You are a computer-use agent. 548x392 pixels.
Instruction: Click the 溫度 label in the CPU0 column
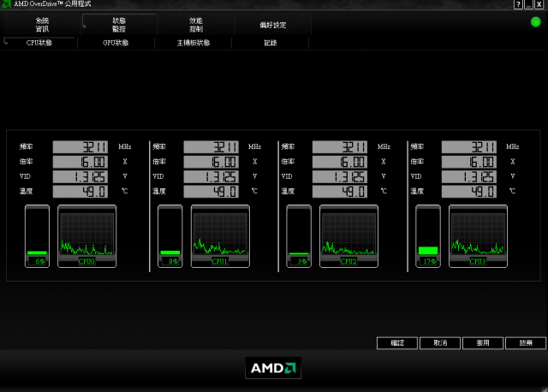(27, 191)
